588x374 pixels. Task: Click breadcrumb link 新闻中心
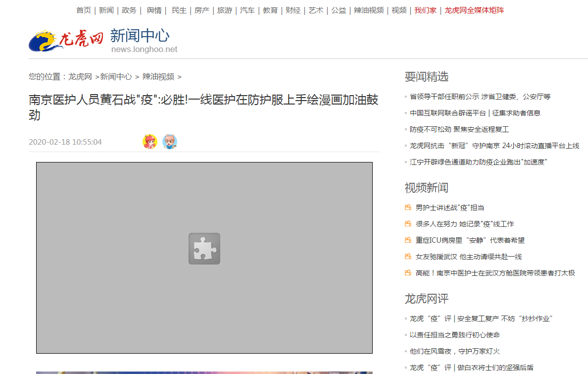click(x=115, y=77)
